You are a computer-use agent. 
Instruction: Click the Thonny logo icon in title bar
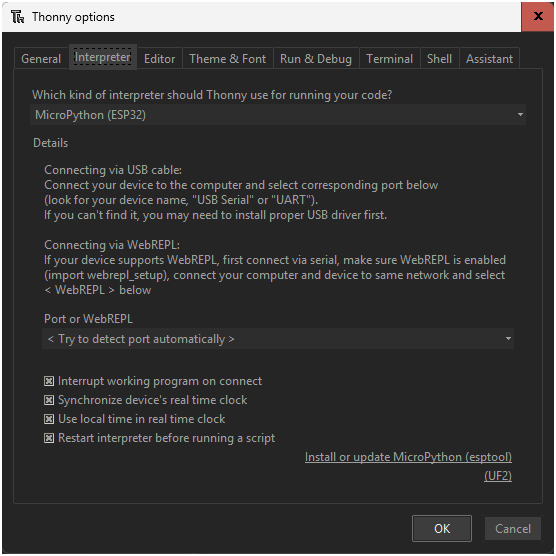point(17,17)
